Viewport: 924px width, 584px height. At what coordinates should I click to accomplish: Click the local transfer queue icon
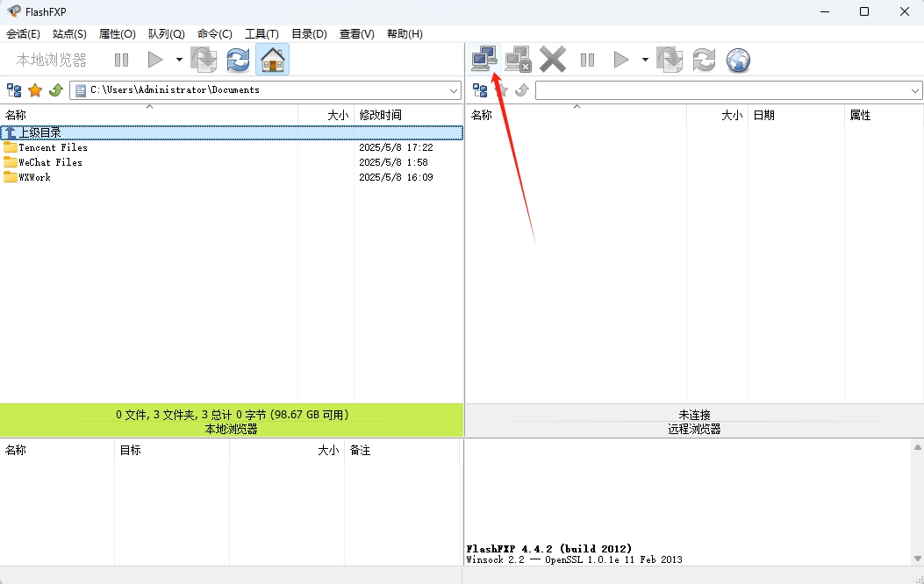[x=204, y=59]
